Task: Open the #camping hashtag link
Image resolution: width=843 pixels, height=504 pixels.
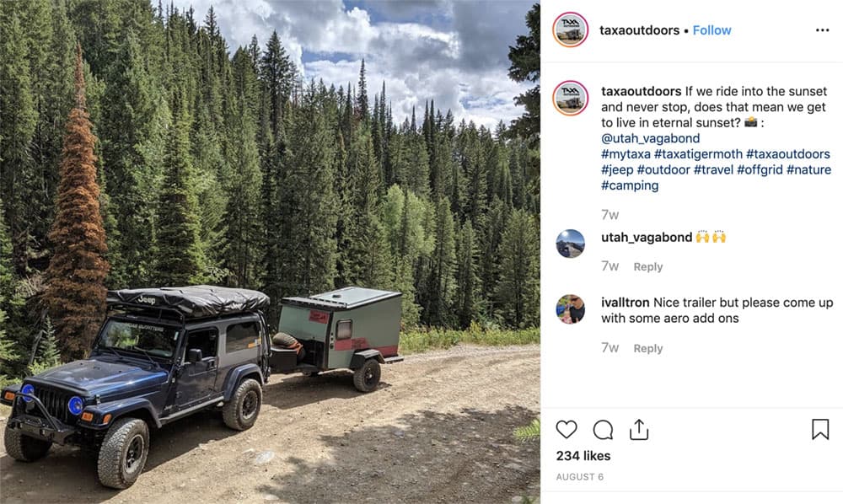Action: (630, 185)
